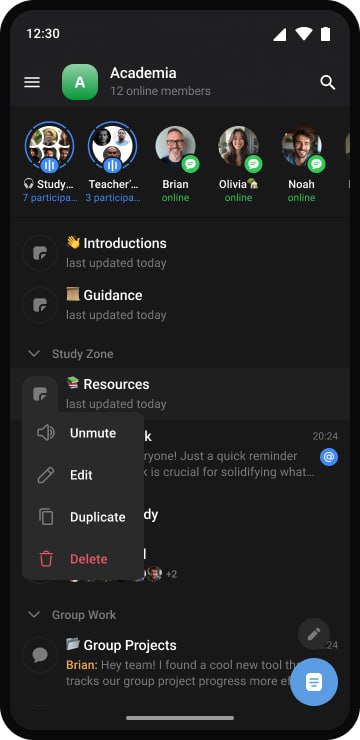Image resolution: width=360 pixels, height=740 pixels.
Task: Tap the blue note floating action button
Action: pos(314,682)
